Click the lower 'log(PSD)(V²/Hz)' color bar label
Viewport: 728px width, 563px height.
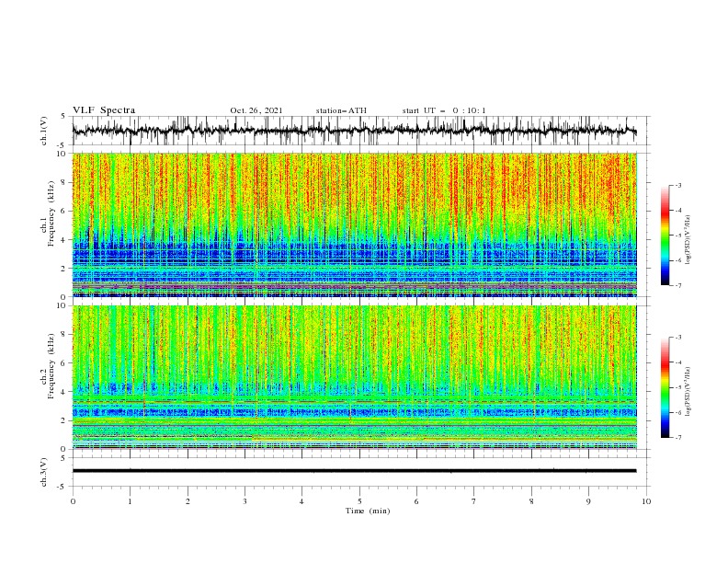pyautogui.click(x=688, y=392)
